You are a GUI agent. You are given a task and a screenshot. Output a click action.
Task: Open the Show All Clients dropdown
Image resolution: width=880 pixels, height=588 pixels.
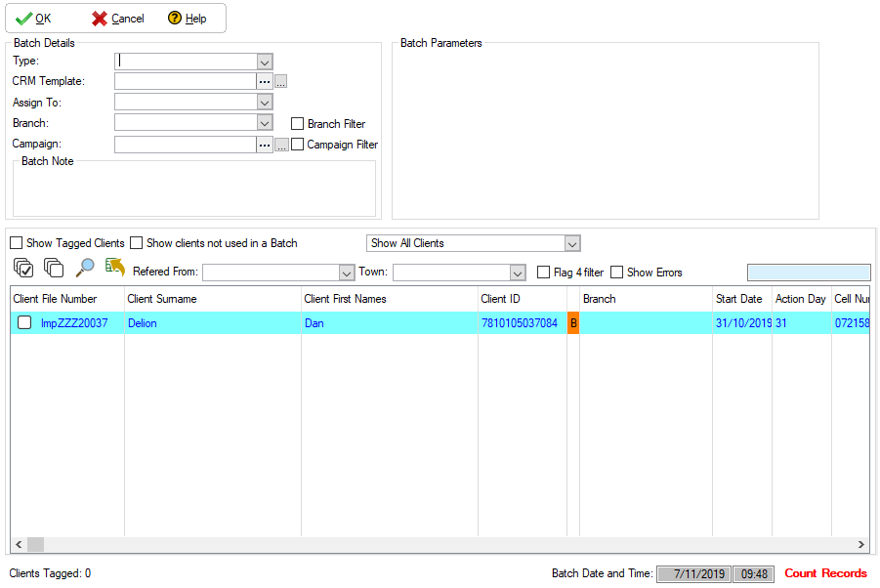click(x=572, y=243)
